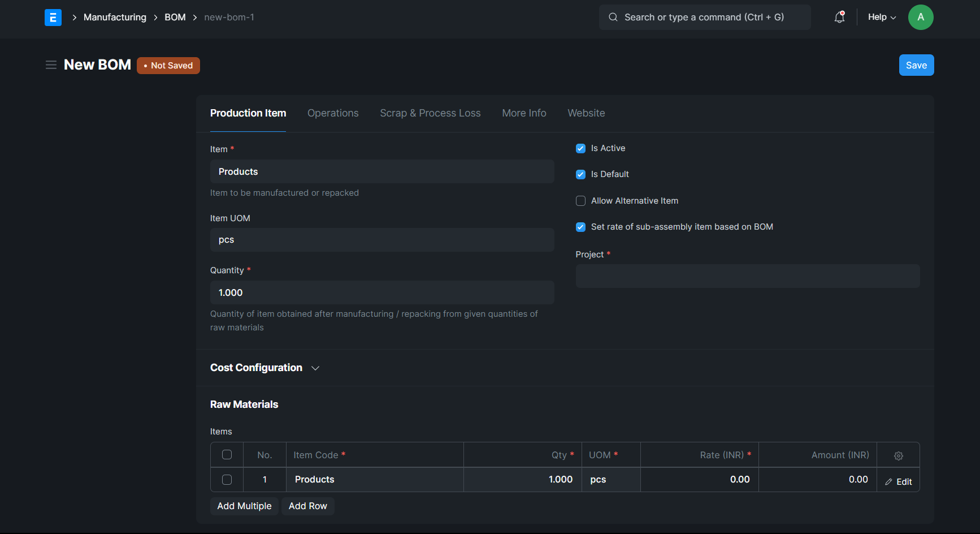Open the sidebar using the hamburger icon
This screenshot has height=534, width=980.
(51, 64)
